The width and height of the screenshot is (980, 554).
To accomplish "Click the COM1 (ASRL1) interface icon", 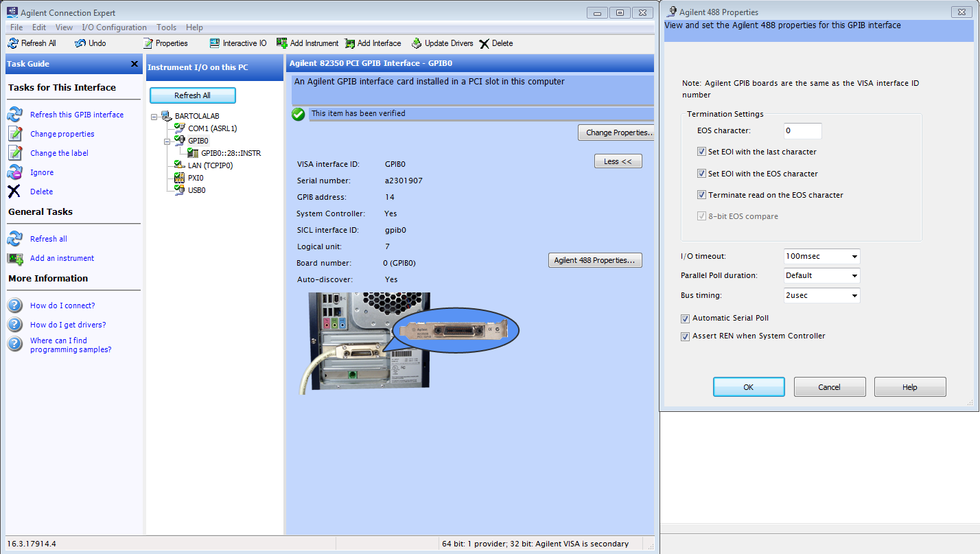I will [180, 128].
